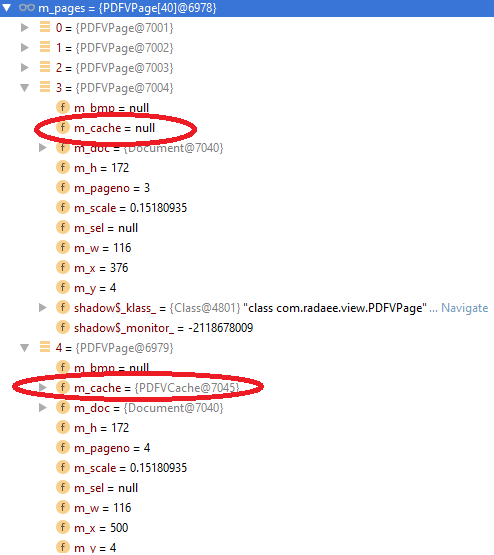
Task: Select the m_w = 116 row under element 3
Action: tap(247, 248)
